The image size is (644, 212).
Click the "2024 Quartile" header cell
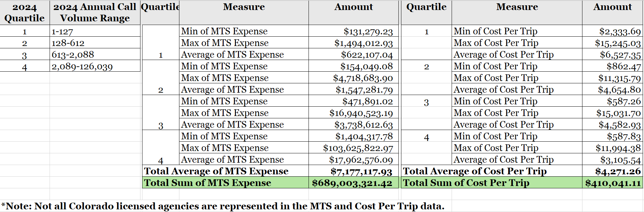pyautogui.click(x=25, y=13)
